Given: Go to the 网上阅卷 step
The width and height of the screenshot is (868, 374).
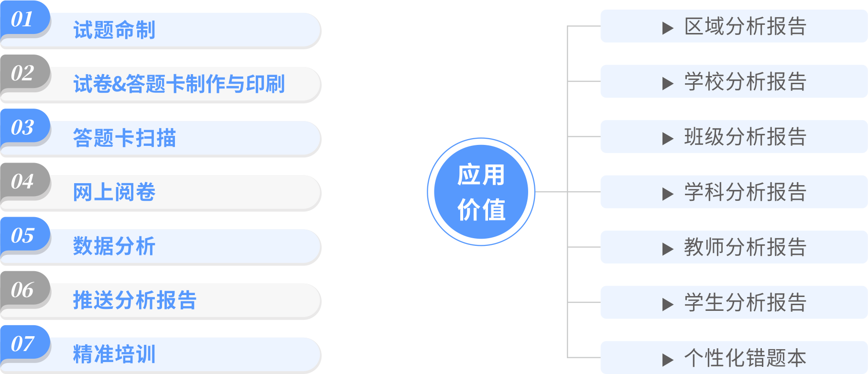Looking at the screenshot, I should 114,192.
